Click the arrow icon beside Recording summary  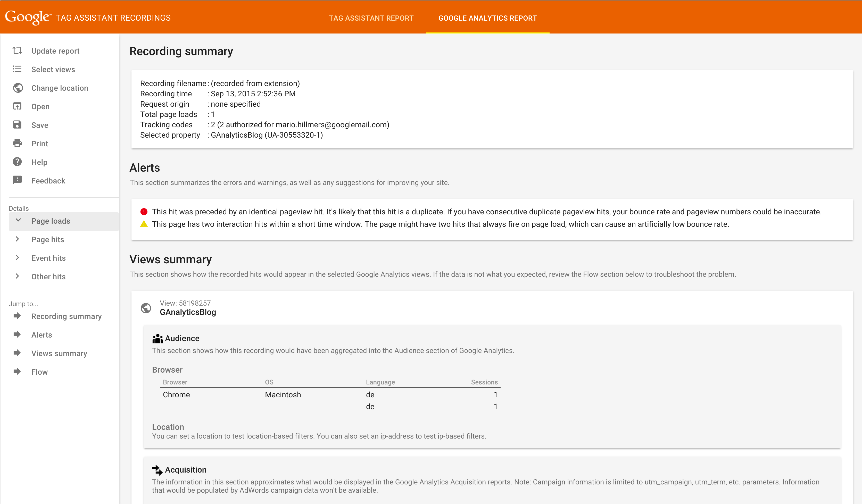click(17, 316)
